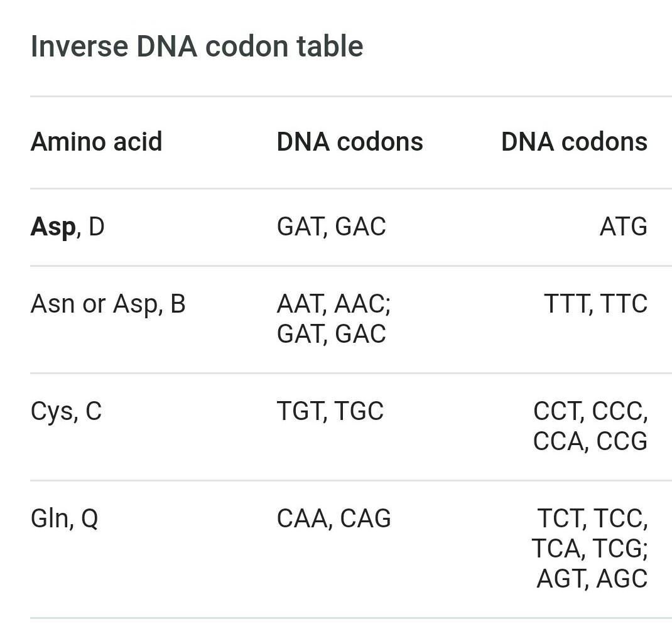Select the Asn or Asp, B cell
672x624 pixels.
pyautogui.click(x=108, y=304)
